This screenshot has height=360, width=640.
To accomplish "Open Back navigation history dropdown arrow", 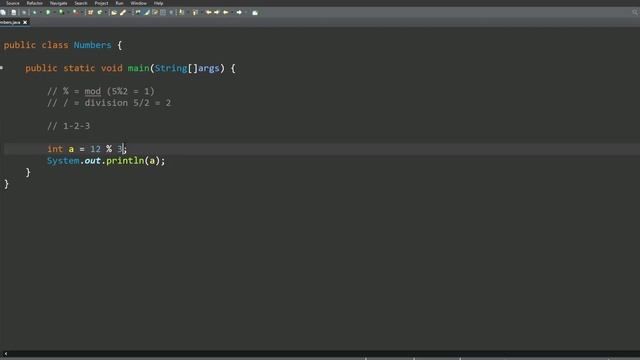I will tap(232, 12).
